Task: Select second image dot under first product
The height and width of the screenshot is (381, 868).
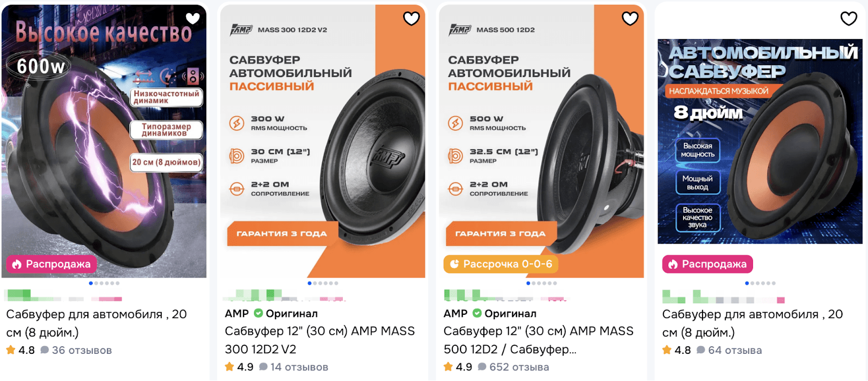Action: [x=96, y=283]
